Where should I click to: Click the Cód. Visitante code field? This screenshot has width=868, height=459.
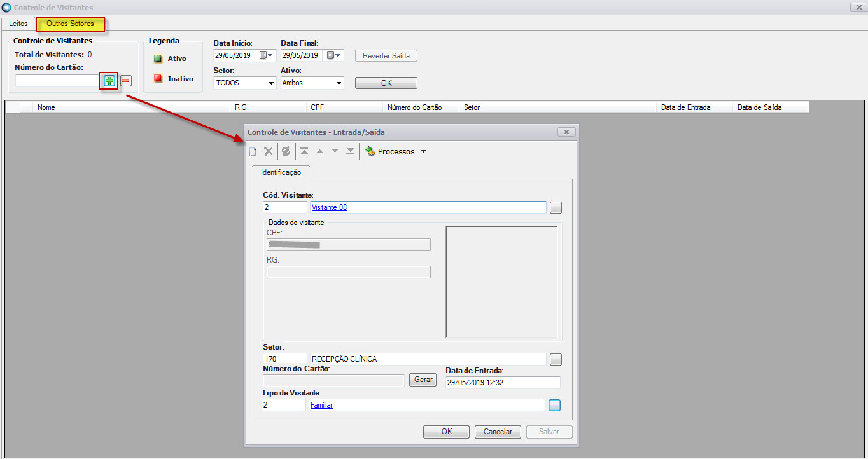[x=284, y=207]
